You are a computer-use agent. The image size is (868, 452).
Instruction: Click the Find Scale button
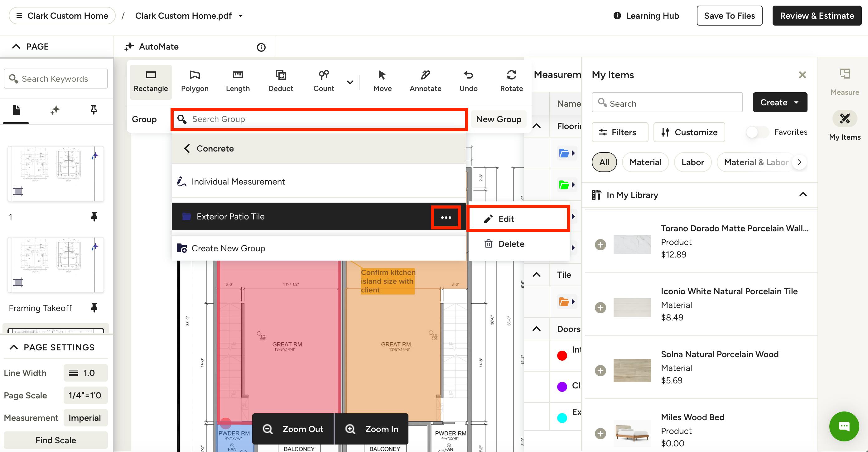coord(55,440)
